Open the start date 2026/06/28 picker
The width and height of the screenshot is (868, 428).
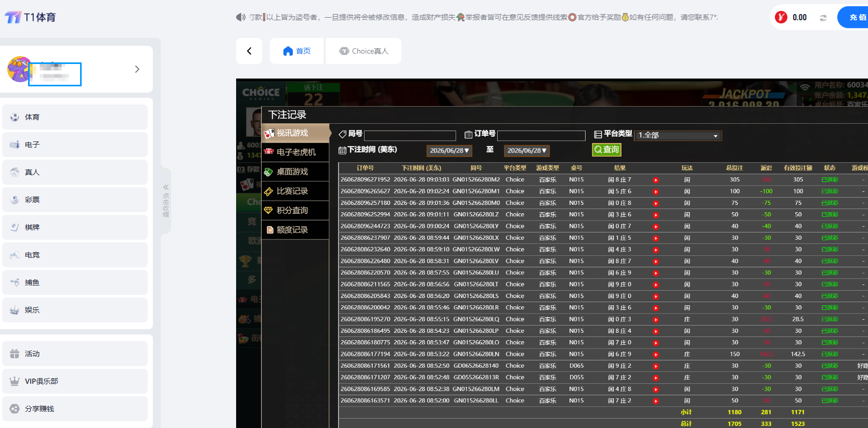pyautogui.click(x=449, y=150)
